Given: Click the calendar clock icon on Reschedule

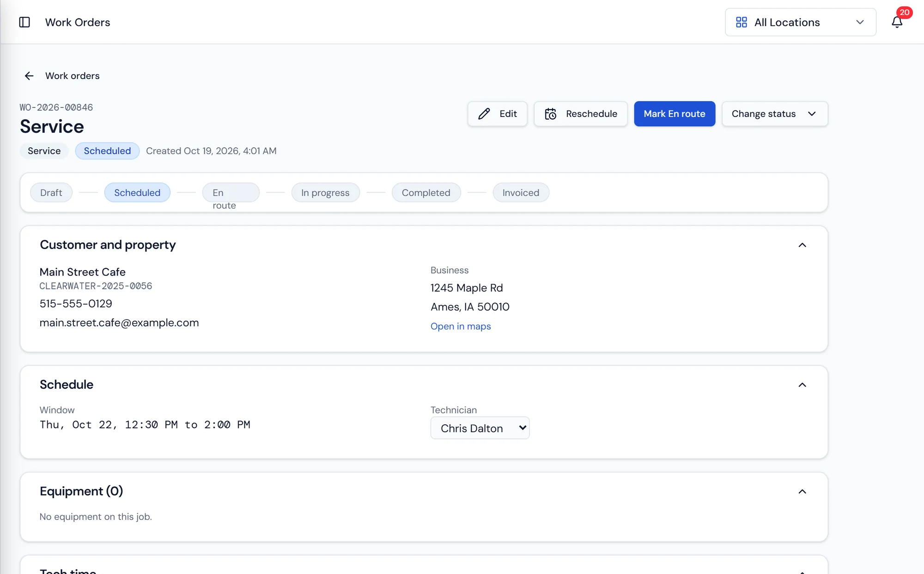Looking at the screenshot, I should click(x=550, y=114).
